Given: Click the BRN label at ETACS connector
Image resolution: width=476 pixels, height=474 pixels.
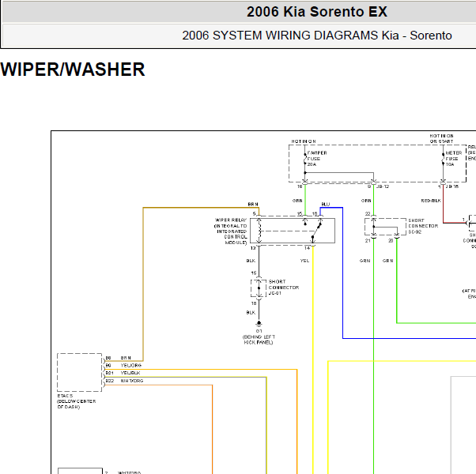Looking at the screenshot, I should click(x=126, y=358).
